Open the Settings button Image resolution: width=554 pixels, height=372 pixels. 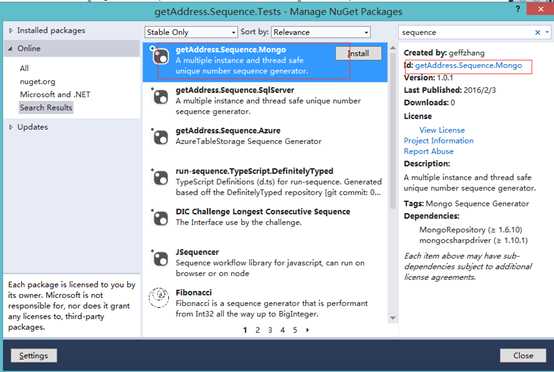coord(34,356)
